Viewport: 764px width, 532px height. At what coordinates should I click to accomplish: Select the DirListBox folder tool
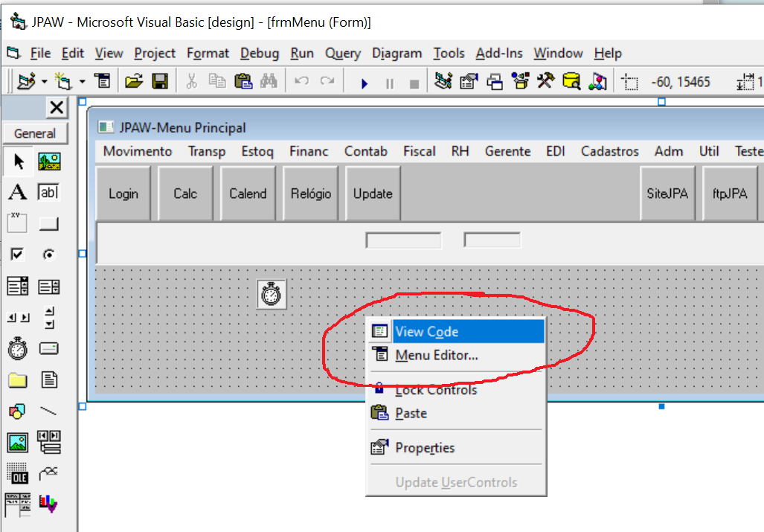click(18, 380)
